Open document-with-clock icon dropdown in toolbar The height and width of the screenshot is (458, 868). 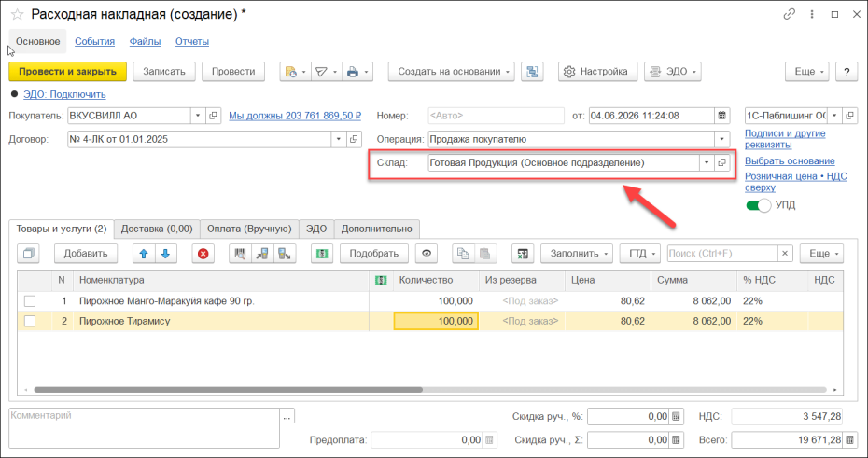click(295, 71)
